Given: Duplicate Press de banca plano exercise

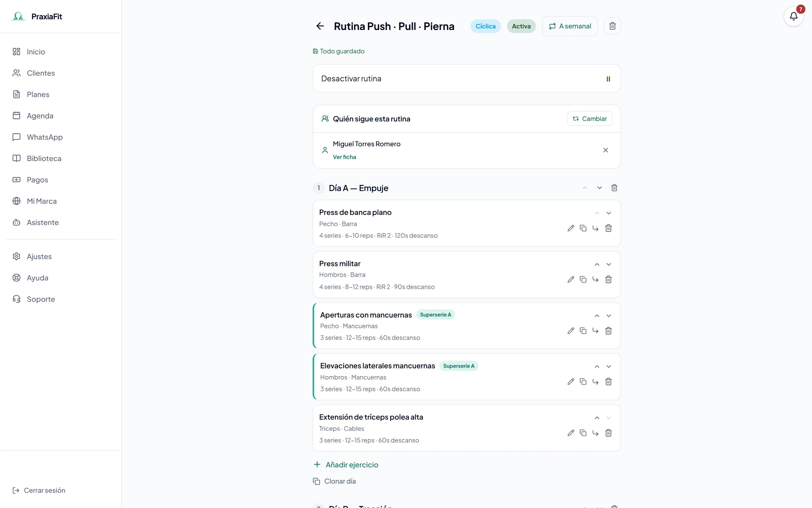Looking at the screenshot, I should (583, 228).
